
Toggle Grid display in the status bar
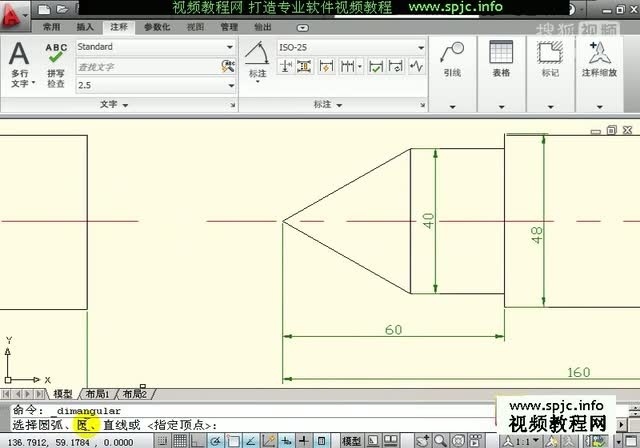pyautogui.click(x=180, y=441)
